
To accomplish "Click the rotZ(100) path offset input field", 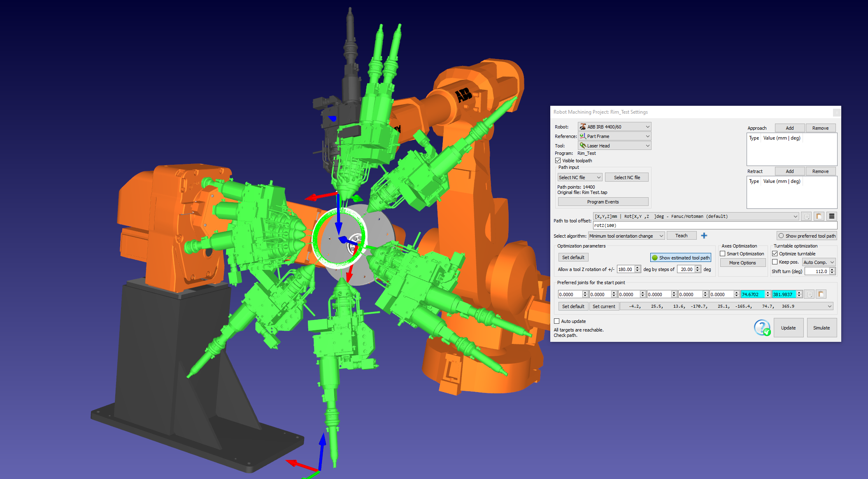I will (714, 226).
